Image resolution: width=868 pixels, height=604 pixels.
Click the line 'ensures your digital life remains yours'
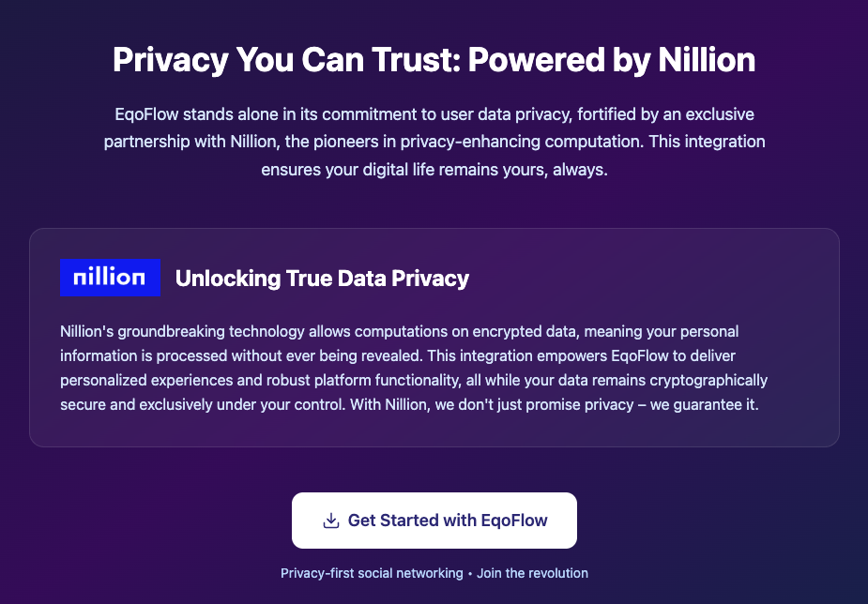coord(434,170)
